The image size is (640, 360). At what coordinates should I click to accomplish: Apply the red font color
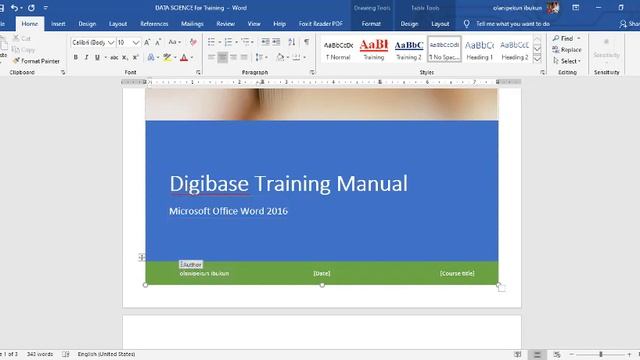click(184, 58)
